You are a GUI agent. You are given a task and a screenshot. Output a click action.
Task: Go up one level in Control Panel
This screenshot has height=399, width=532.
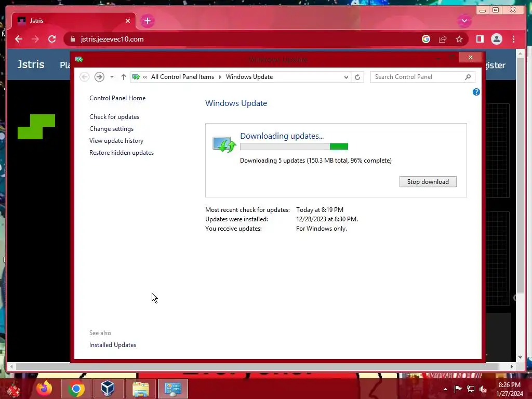point(124,77)
